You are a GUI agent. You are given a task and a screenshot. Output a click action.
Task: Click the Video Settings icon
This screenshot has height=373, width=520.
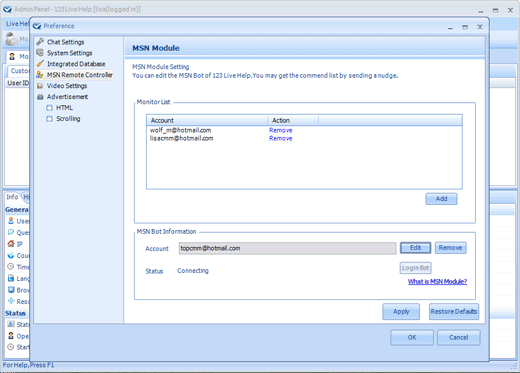[40, 86]
